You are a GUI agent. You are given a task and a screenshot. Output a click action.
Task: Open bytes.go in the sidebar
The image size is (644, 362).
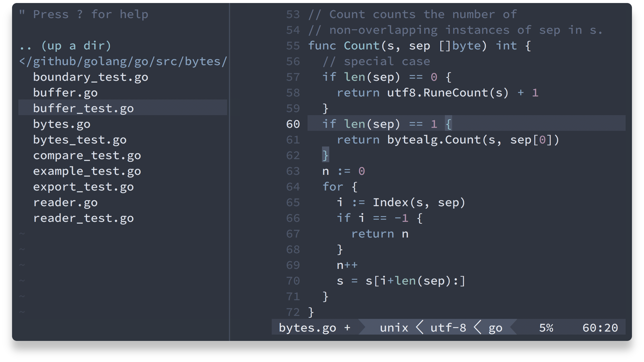61,124
